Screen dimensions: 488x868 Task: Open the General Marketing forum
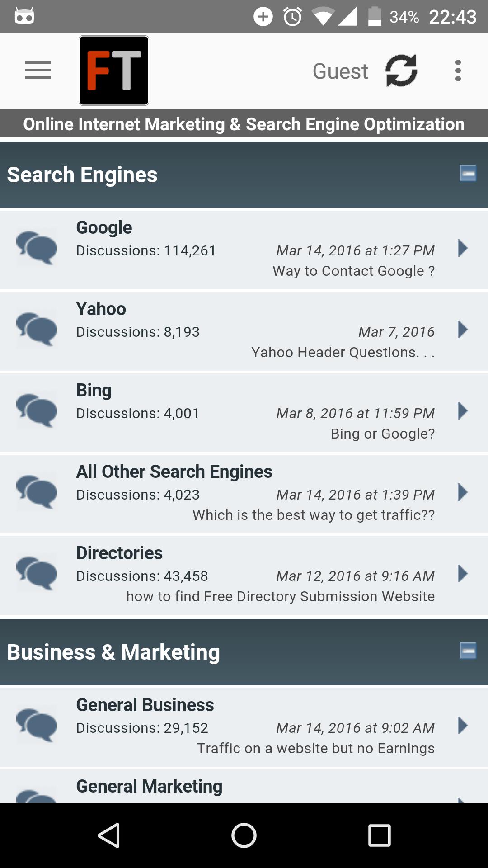[244, 786]
